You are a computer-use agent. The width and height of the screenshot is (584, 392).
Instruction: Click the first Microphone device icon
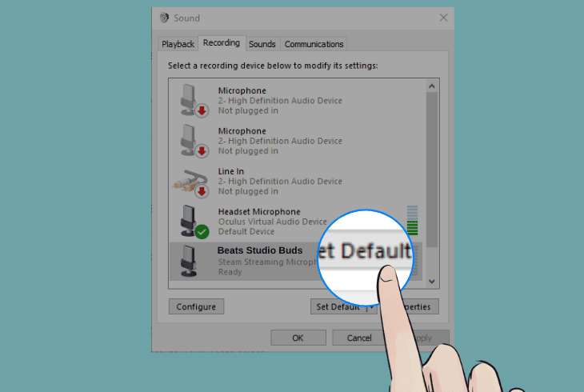(x=194, y=100)
